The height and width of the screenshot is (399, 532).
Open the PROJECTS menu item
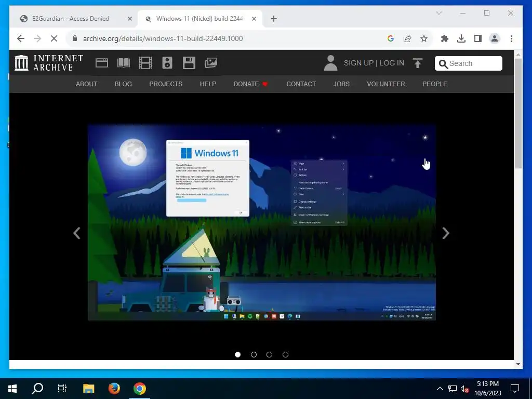tap(166, 84)
